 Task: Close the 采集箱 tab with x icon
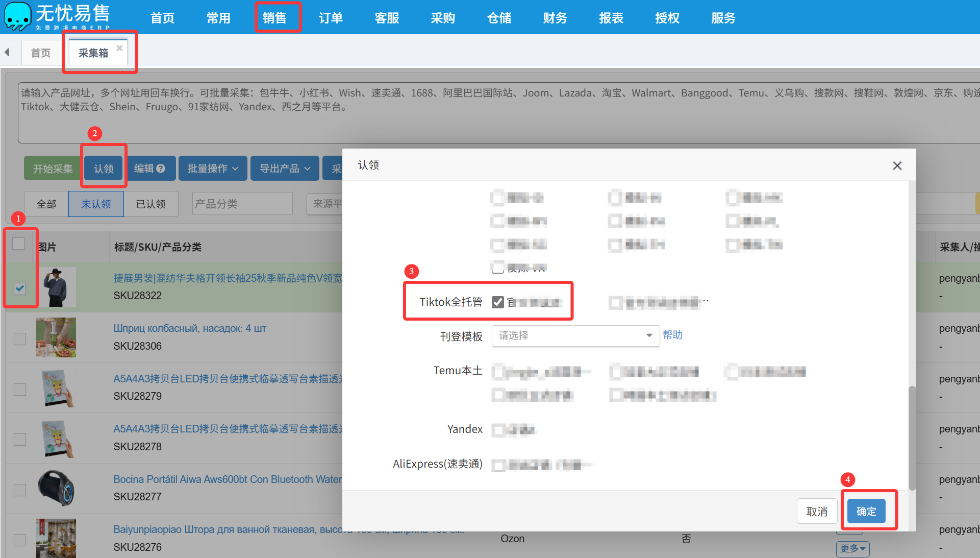point(119,48)
